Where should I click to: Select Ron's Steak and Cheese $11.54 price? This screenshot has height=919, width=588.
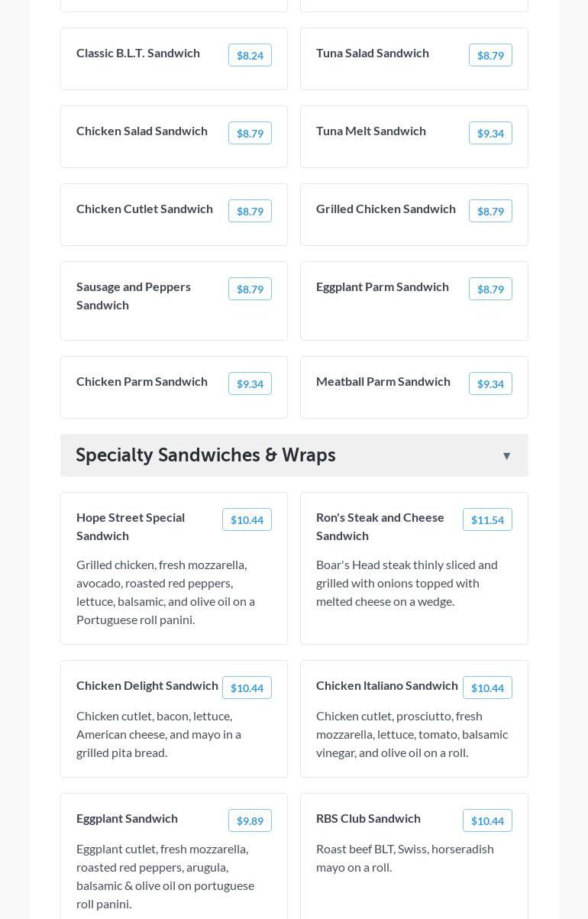pos(487,520)
